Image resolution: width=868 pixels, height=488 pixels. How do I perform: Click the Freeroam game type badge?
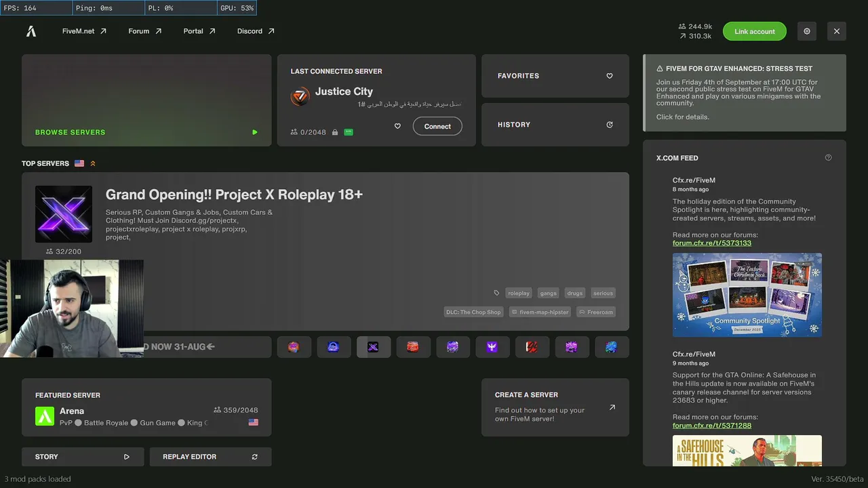(596, 312)
